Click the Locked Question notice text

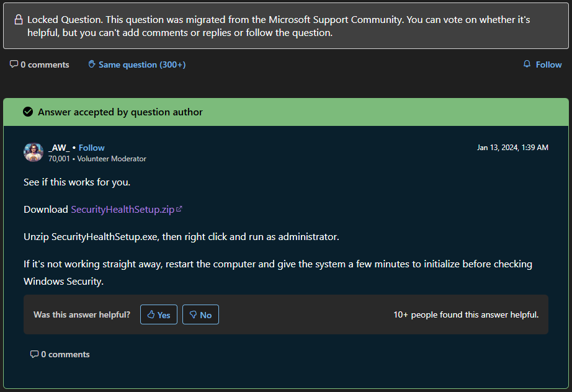279,26
